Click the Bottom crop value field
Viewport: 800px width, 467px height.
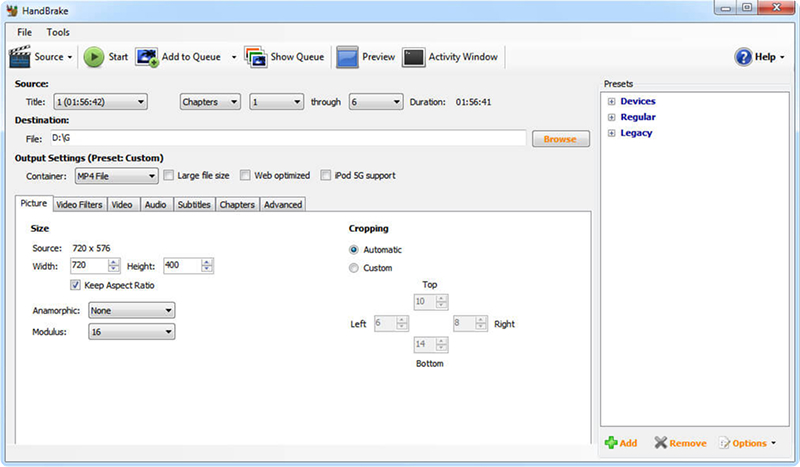[425, 345]
